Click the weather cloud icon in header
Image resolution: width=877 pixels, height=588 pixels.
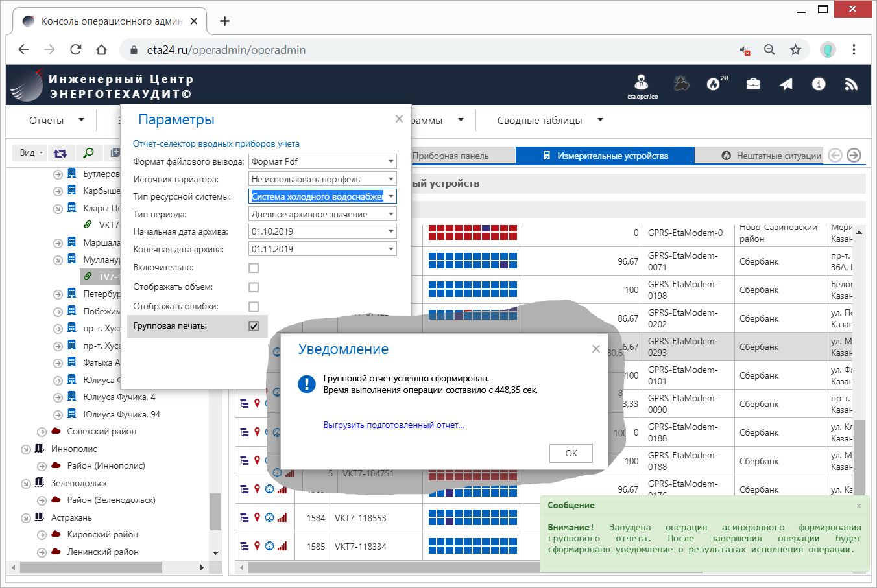click(x=681, y=84)
